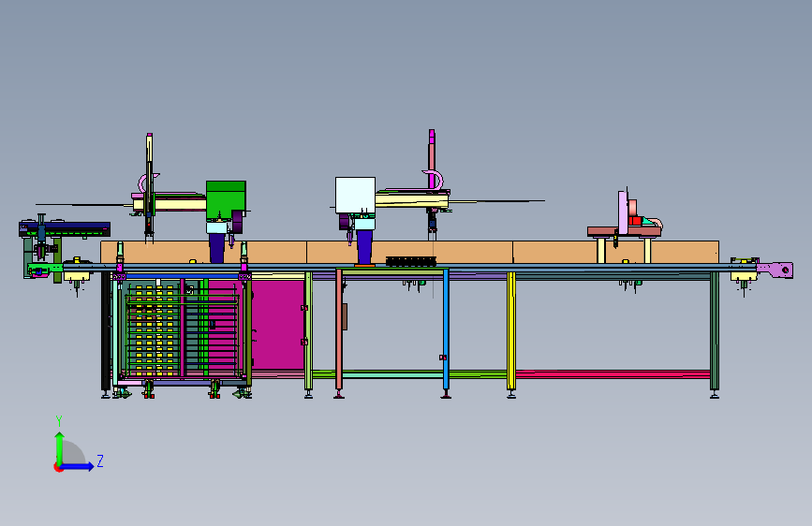Select the light green frame leg beside magenta panel
Image resolution: width=812 pixels, height=526 pixels.
click(x=308, y=330)
